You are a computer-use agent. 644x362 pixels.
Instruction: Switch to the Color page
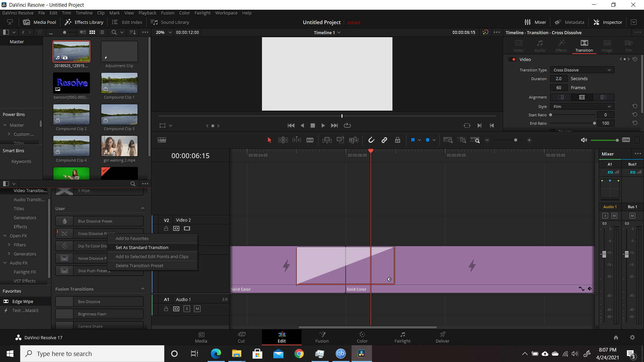362,337
